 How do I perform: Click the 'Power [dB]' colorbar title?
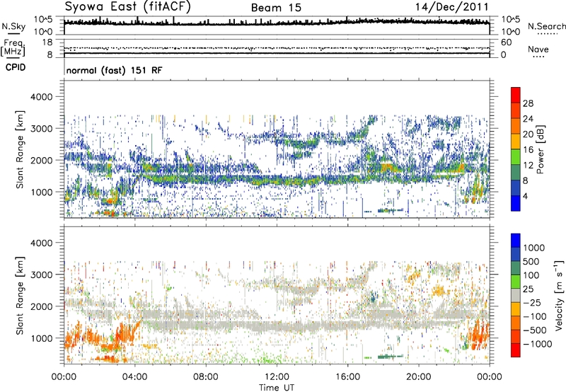click(x=541, y=149)
